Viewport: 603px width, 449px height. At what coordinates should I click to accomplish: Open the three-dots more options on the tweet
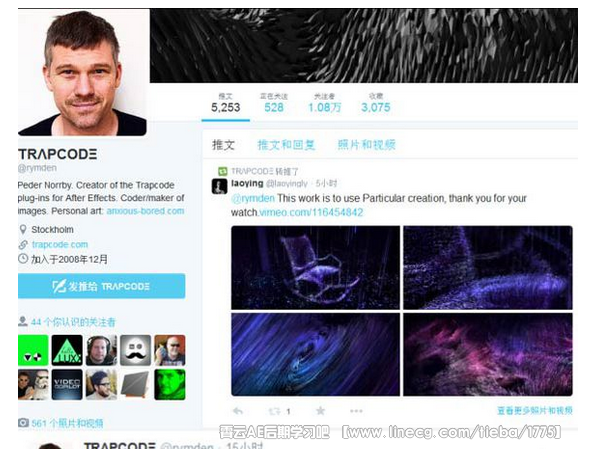pyautogui.click(x=356, y=411)
